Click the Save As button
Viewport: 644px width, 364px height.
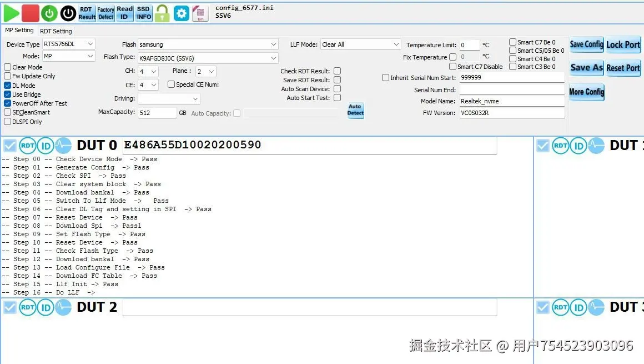coord(586,68)
